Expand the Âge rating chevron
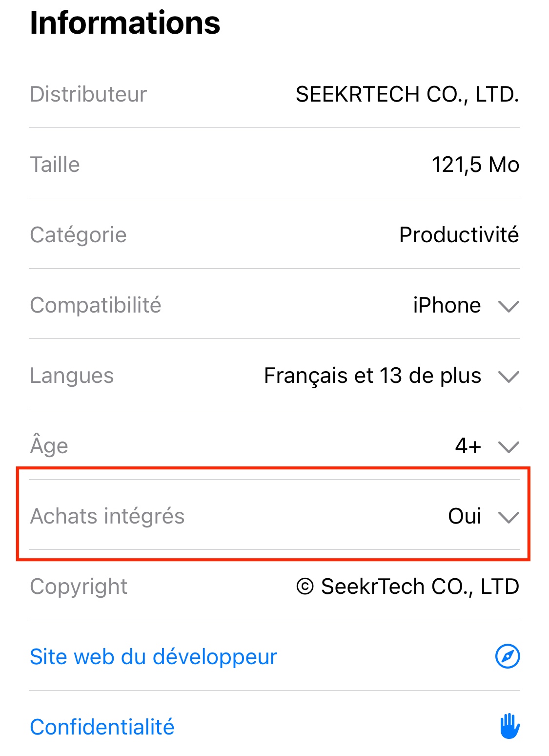This screenshot has height=756, width=549. click(x=508, y=447)
